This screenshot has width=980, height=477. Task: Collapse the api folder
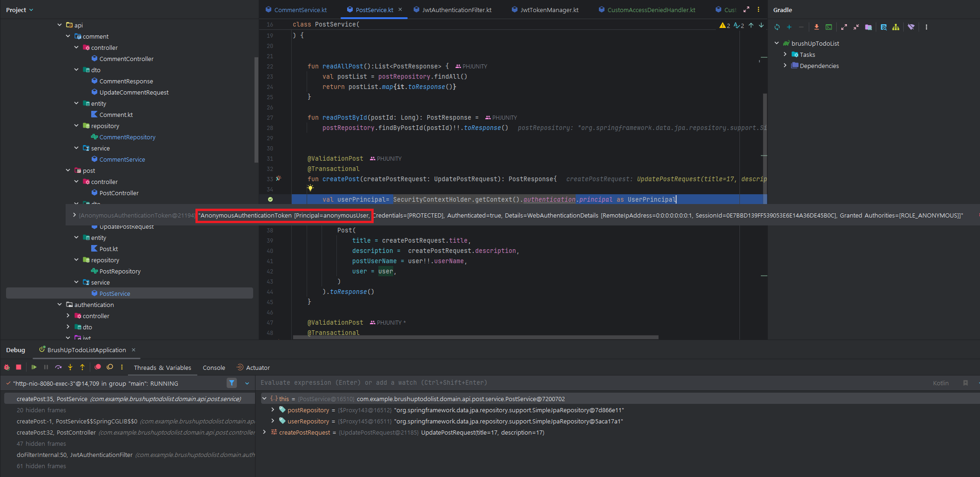pos(60,25)
